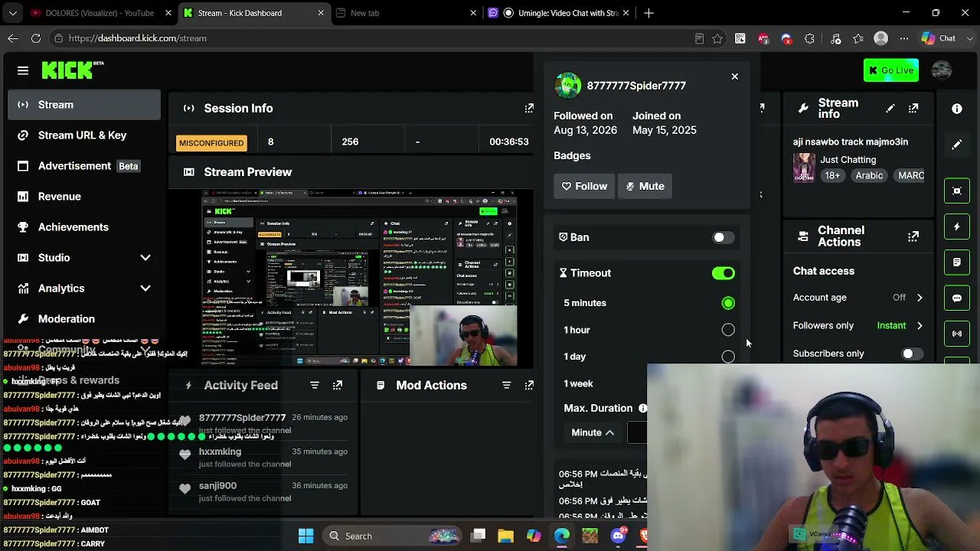Toggle the Ban switch
The width and height of the screenshot is (980, 551).
click(724, 237)
